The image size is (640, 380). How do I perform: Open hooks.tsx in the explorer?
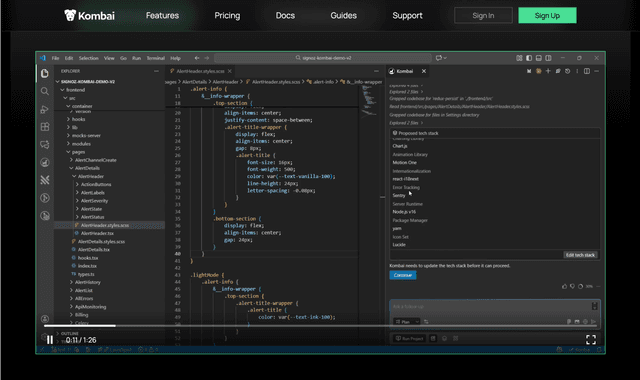(85, 258)
